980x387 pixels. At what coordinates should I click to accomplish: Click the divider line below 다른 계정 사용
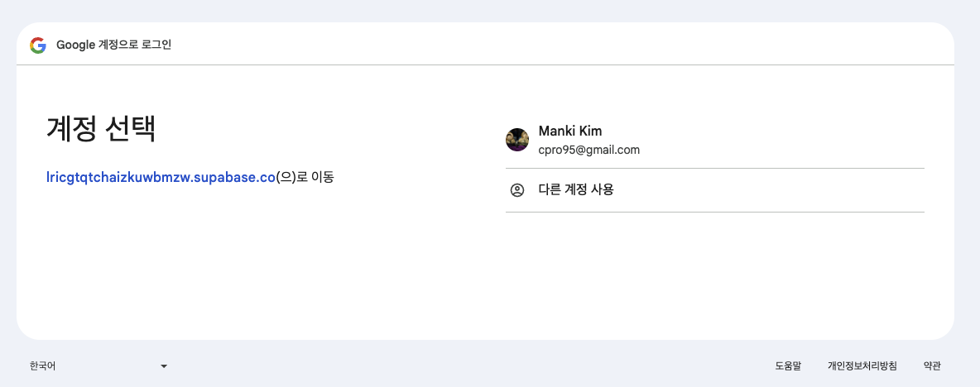click(x=714, y=212)
